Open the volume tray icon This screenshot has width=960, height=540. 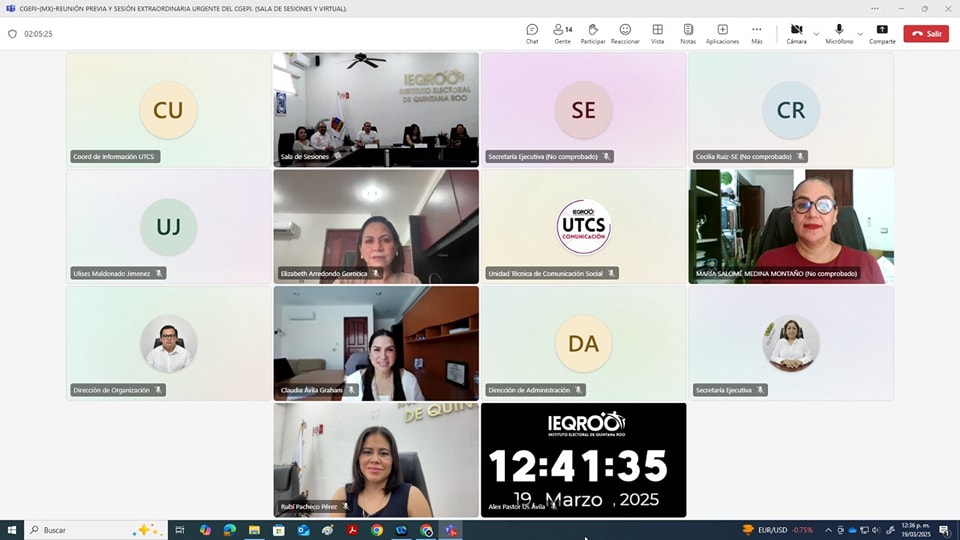[x=876, y=530]
